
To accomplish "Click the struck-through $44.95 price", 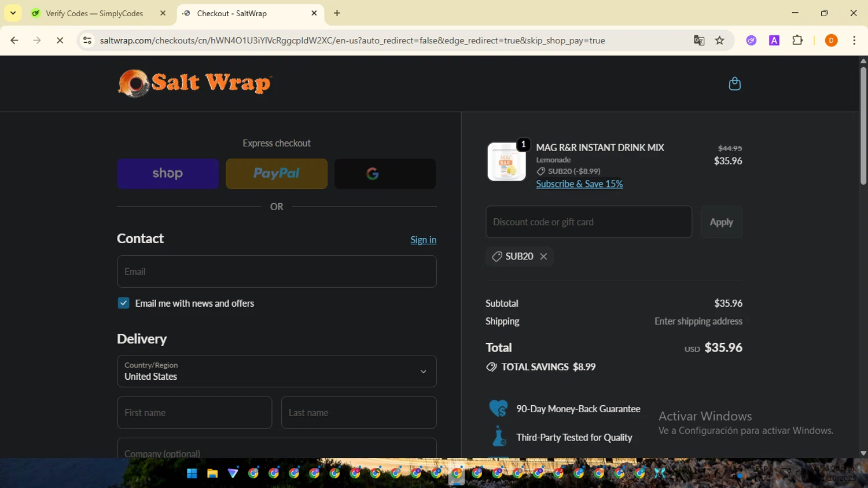I will 730,148.
